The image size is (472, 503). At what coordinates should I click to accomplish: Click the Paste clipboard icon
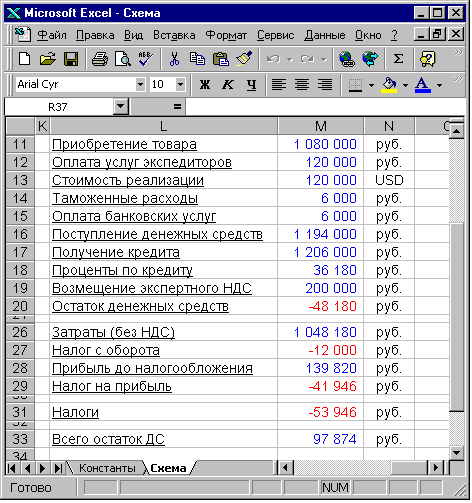pyautogui.click(x=221, y=59)
